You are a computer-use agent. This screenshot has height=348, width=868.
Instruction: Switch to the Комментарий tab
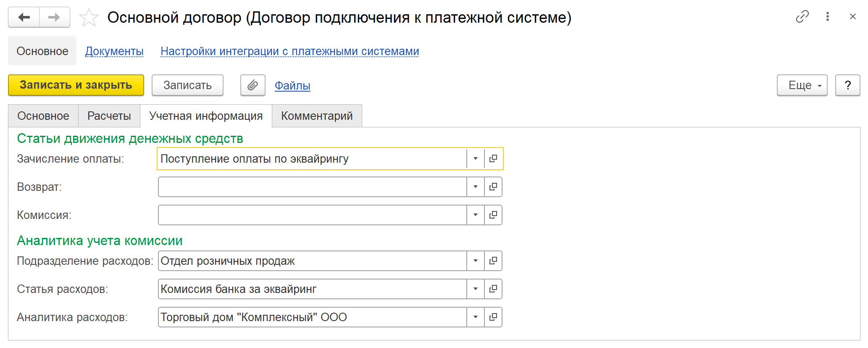(317, 116)
